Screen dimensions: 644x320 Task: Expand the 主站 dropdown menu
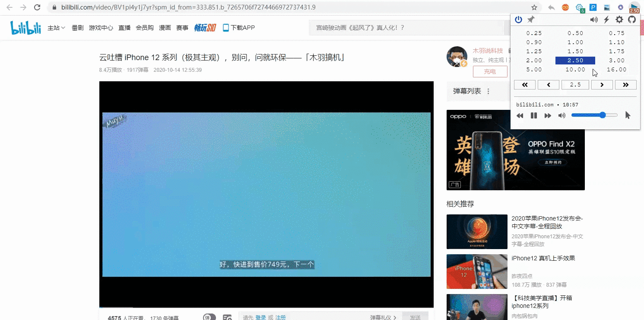[56, 28]
